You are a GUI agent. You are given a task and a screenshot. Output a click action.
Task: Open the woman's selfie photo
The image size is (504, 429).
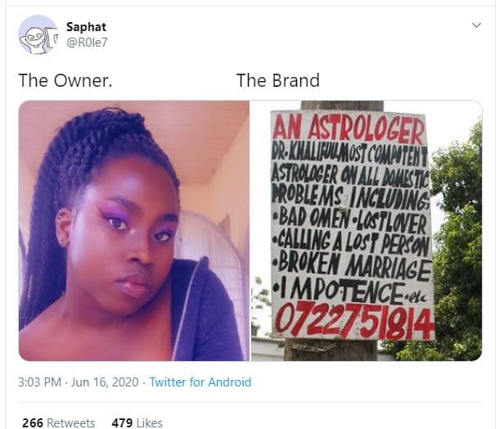click(x=134, y=231)
